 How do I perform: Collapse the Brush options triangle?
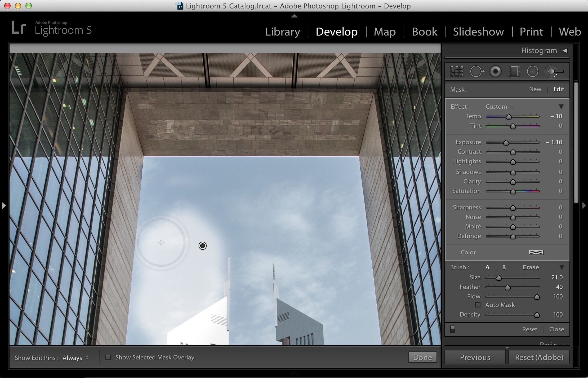click(562, 267)
